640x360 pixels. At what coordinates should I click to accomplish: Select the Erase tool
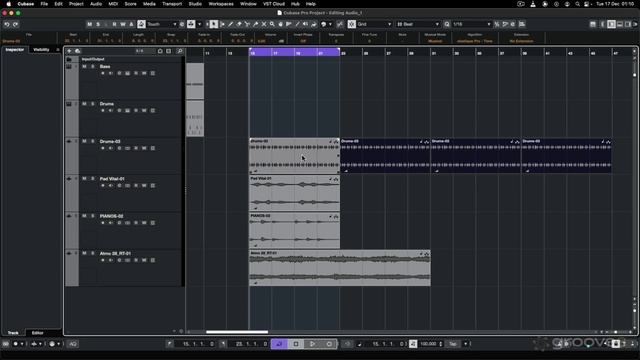click(239, 24)
